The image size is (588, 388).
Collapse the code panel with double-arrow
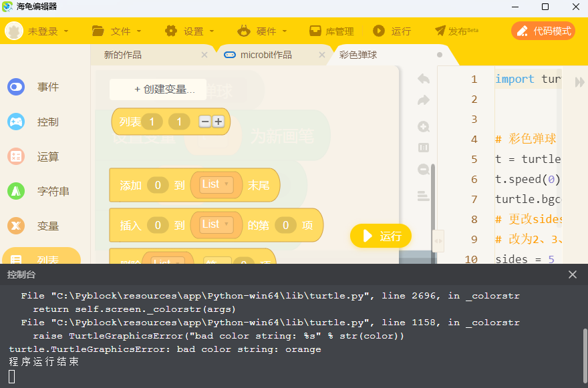(579, 79)
